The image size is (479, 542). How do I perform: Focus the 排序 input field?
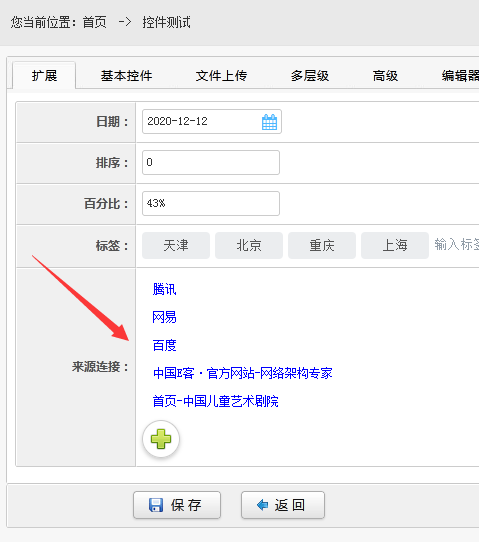click(x=211, y=162)
